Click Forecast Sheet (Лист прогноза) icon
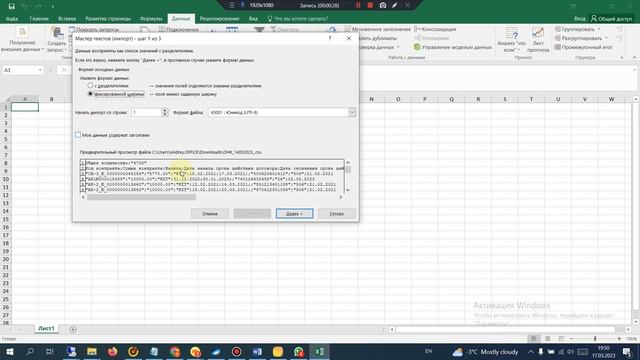The height and width of the screenshot is (360, 640). (x=538, y=40)
